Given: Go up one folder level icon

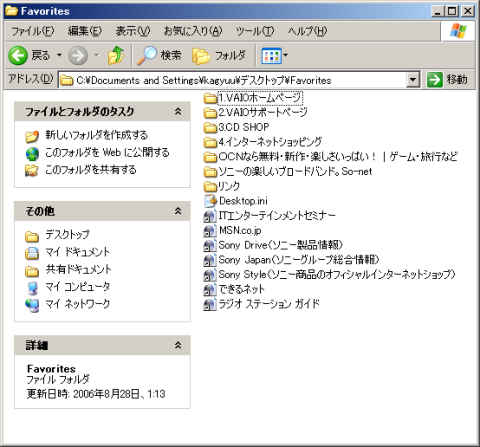Looking at the screenshot, I should coord(116,55).
